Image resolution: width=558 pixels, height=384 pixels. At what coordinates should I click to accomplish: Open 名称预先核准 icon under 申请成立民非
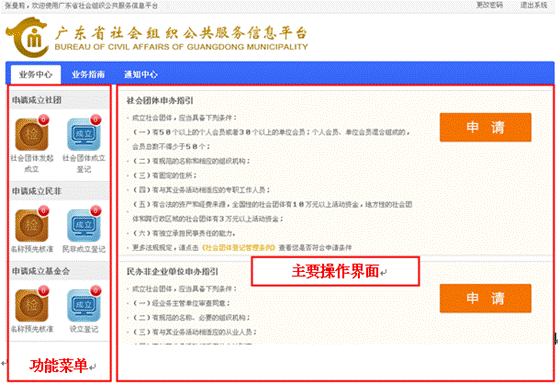click(32, 225)
